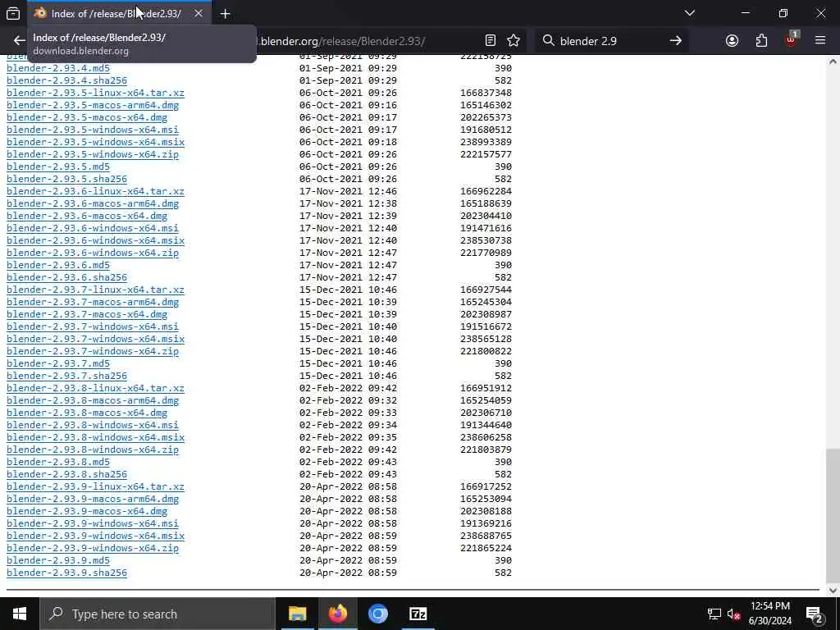Open File Explorer from taskbar
This screenshot has width=840, height=630.
click(297, 614)
